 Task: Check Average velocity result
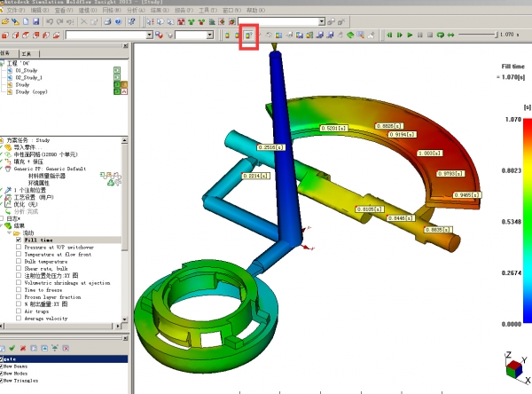[x=19, y=319]
